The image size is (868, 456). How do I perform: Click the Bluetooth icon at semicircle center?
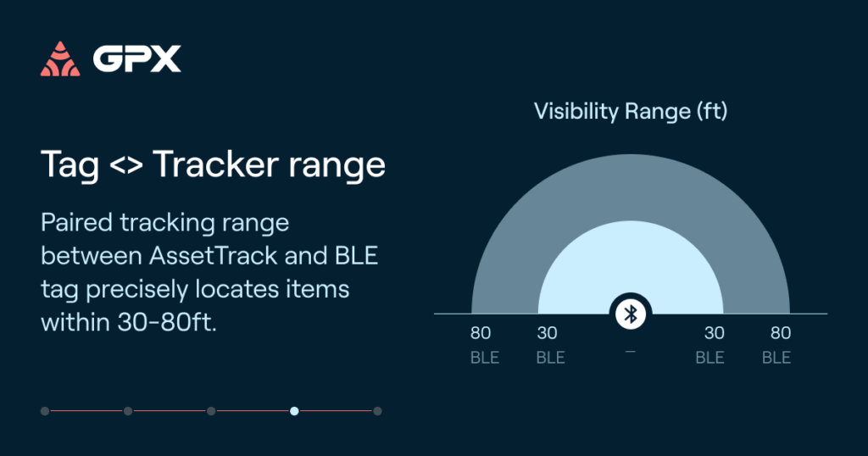pyautogui.click(x=631, y=314)
